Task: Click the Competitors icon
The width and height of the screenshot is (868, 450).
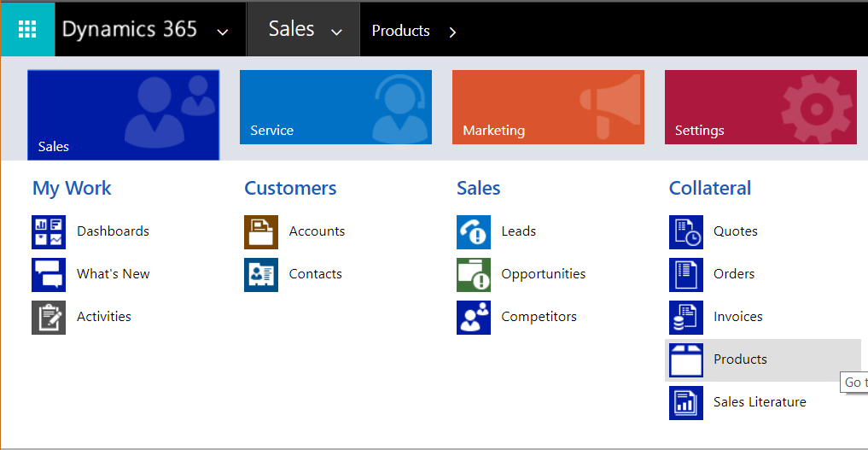Action: [474, 317]
